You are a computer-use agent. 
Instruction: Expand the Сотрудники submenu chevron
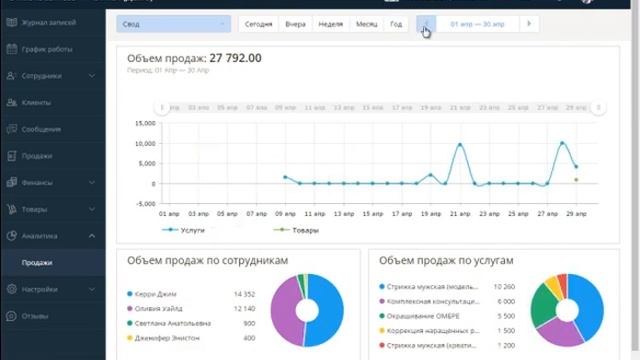point(92,76)
